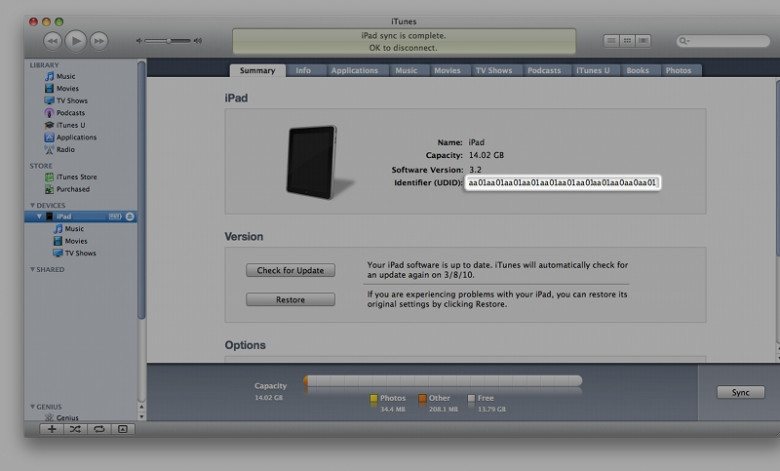Toggle repeat at bottom of sidebar
This screenshot has height=471, width=780.
[99, 429]
